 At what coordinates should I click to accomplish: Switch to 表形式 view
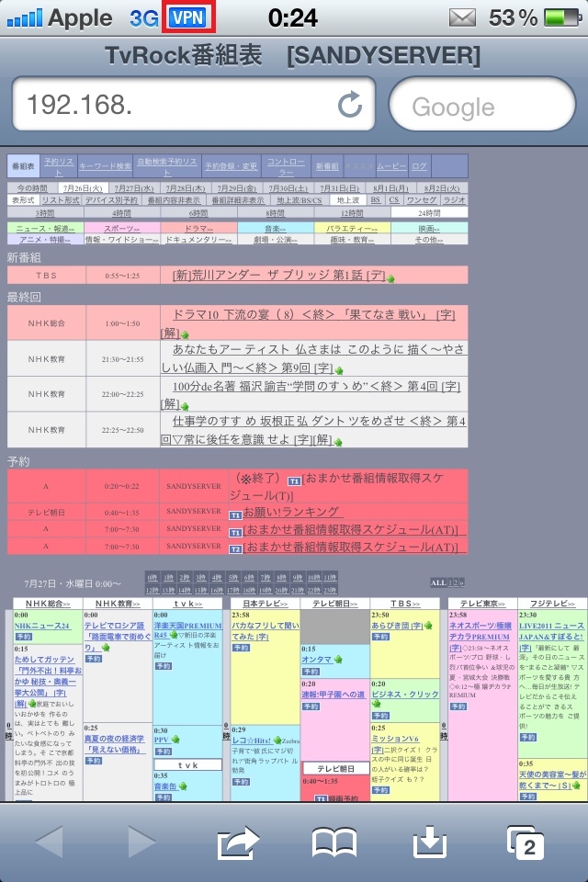[x=23, y=200]
